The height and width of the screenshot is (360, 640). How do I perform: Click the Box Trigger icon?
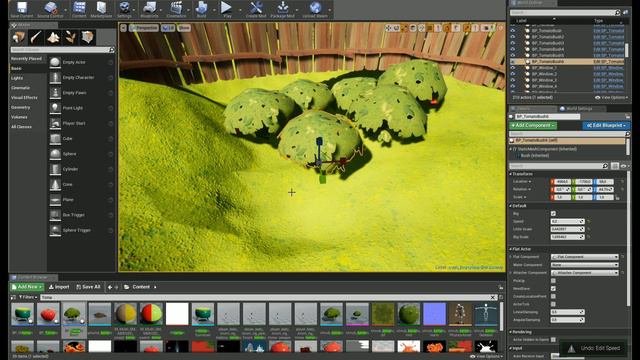55,215
